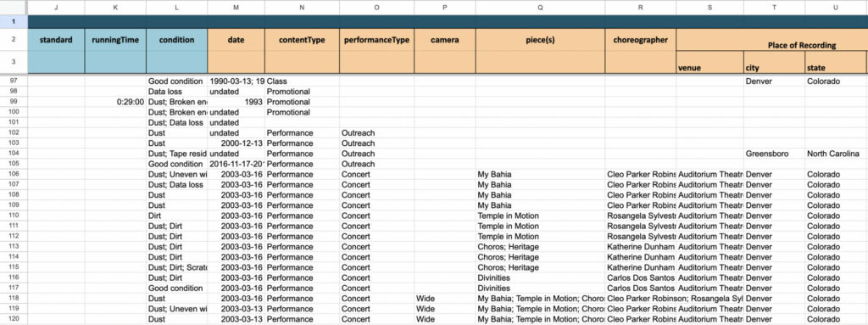Click Dirt condition cell in row 110
This screenshot has height=325, width=868.
(x=176, y=216)
